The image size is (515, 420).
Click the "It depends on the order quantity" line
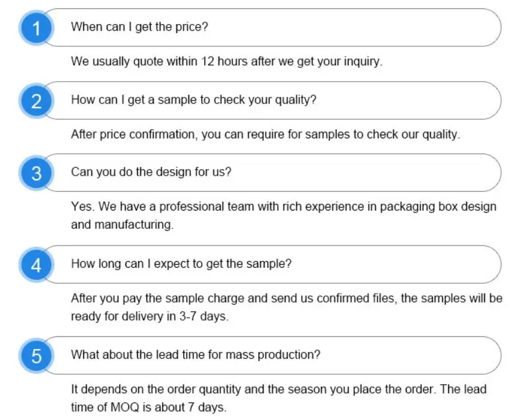pyautogui.click(x=278, y=389)
